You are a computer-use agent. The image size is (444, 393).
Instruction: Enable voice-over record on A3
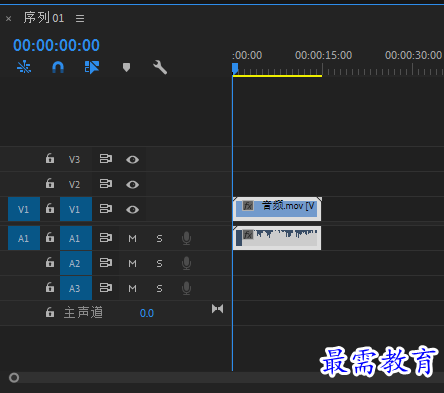click(x=186, y=288)
